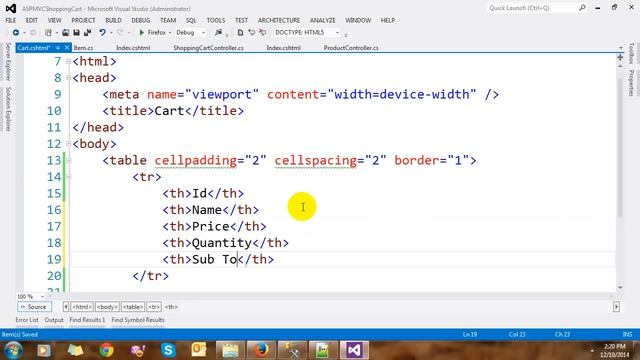Screen dimensions: 640x360
Task: Open the TOOLS menu
Action: click(216, 20)
